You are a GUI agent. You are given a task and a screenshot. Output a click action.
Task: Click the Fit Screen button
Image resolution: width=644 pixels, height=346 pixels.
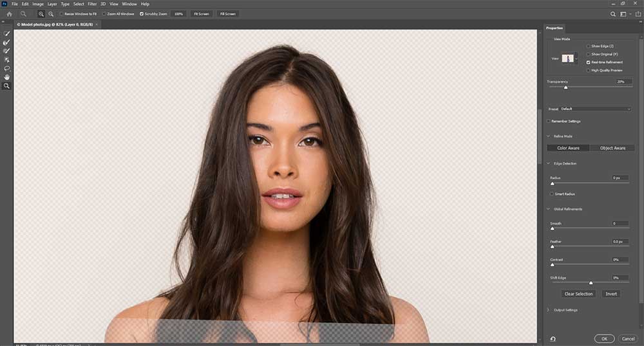(201, 14)
